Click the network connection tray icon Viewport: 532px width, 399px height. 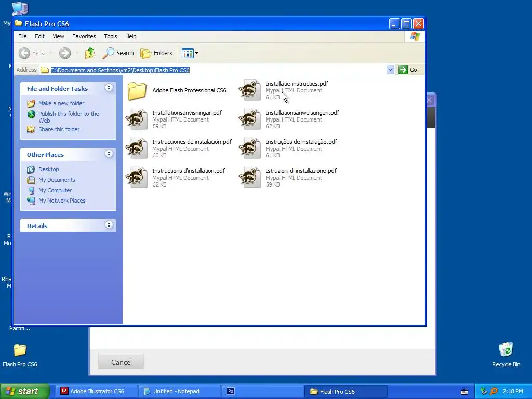tap(484, 391)
